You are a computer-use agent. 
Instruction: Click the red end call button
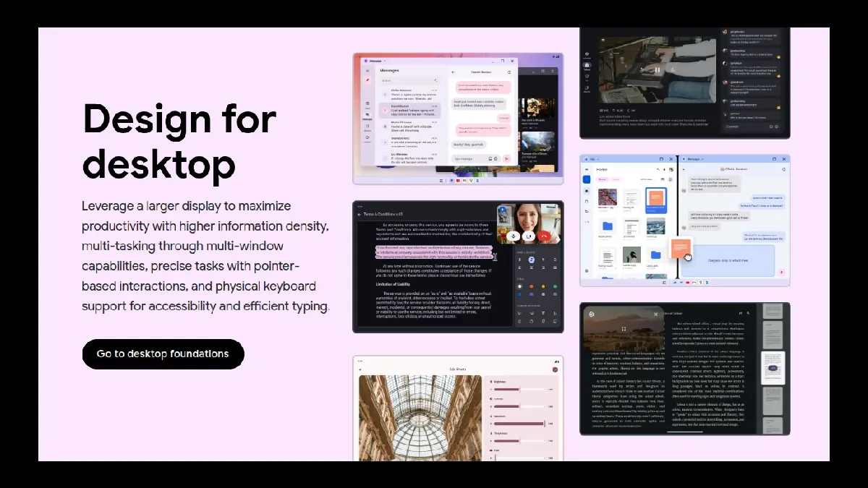click(x=544, y=236)
